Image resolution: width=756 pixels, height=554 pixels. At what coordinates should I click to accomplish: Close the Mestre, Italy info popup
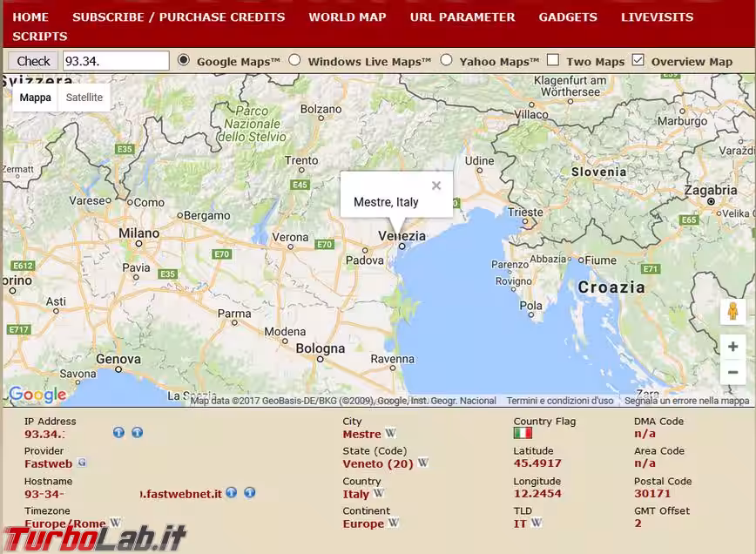tap(436, 186)
